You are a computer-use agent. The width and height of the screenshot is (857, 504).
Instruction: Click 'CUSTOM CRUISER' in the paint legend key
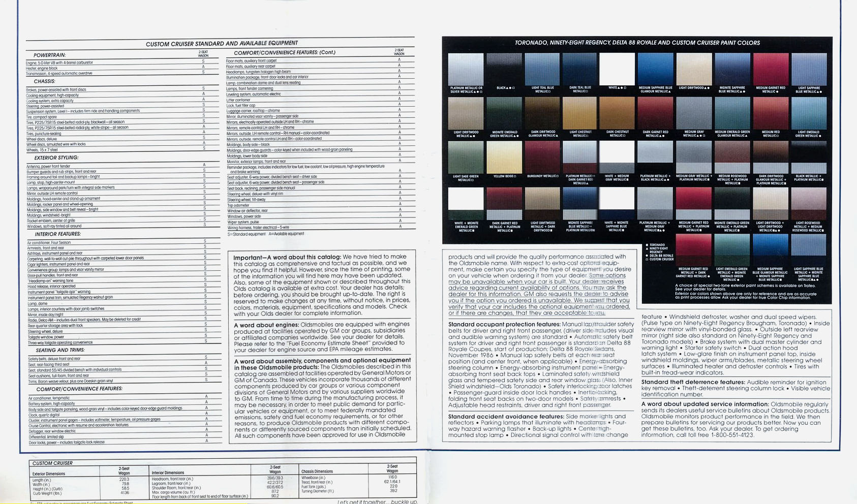click(x=660, y=259)
